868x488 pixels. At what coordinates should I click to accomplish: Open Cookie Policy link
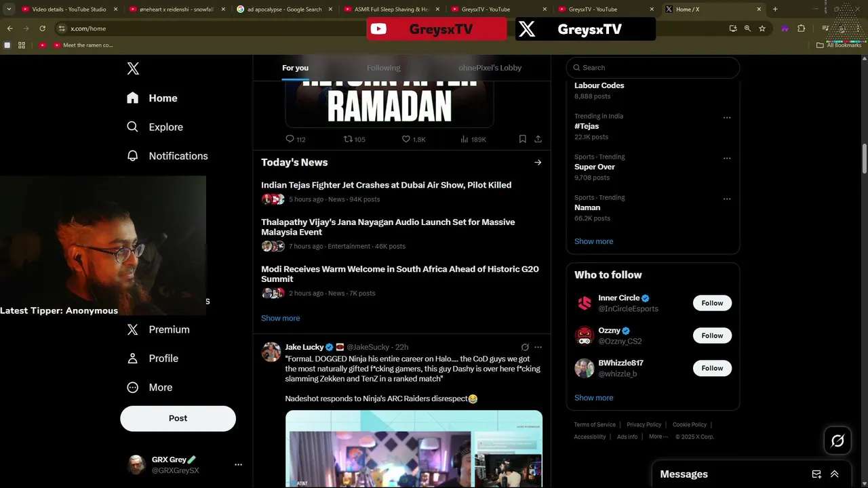click(x=689, y=425)
